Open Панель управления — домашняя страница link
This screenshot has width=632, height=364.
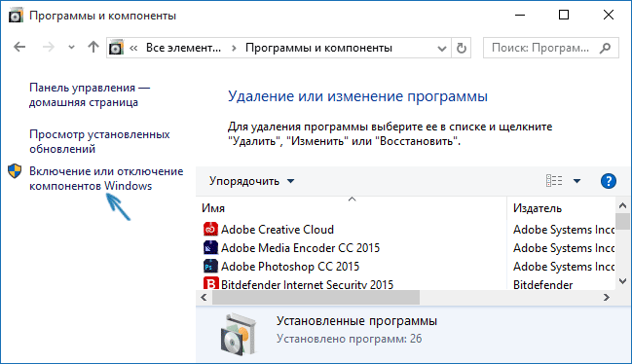(90, 95)
